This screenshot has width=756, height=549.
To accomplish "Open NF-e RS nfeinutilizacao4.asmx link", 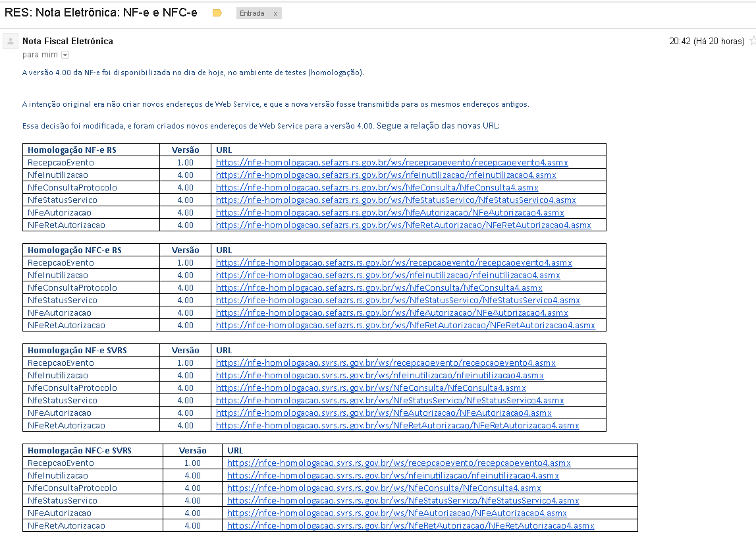I will [386, 175].
